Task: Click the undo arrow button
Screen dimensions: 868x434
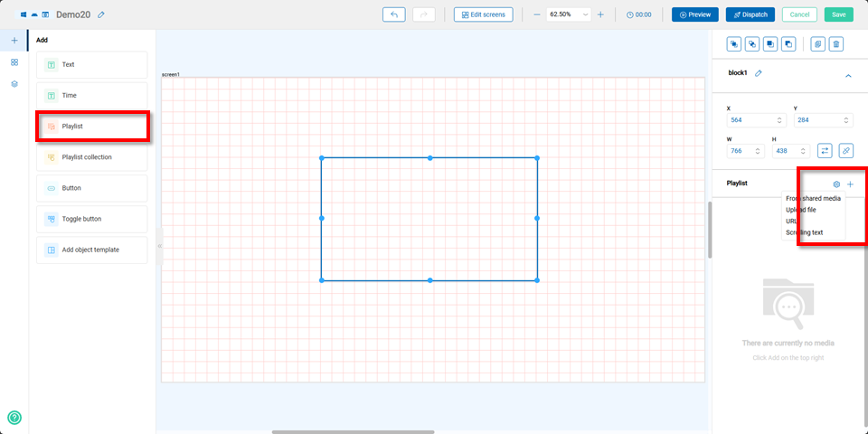Action: (394, 14)
